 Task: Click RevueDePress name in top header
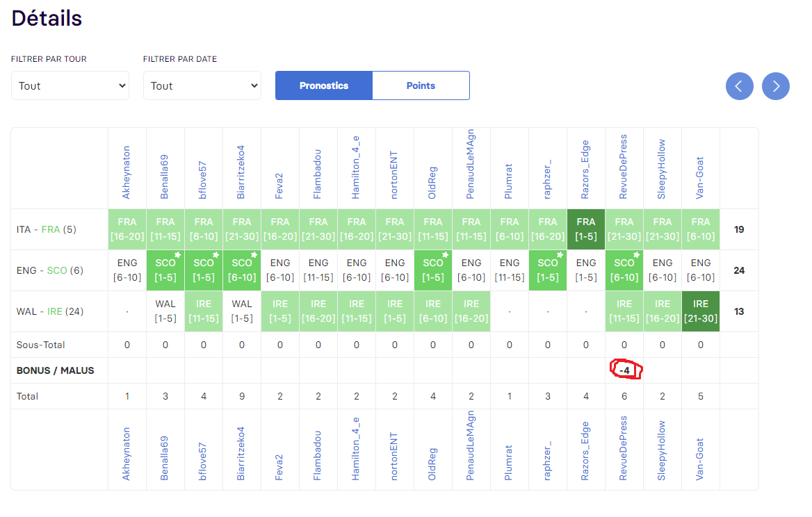click(624, 167)
